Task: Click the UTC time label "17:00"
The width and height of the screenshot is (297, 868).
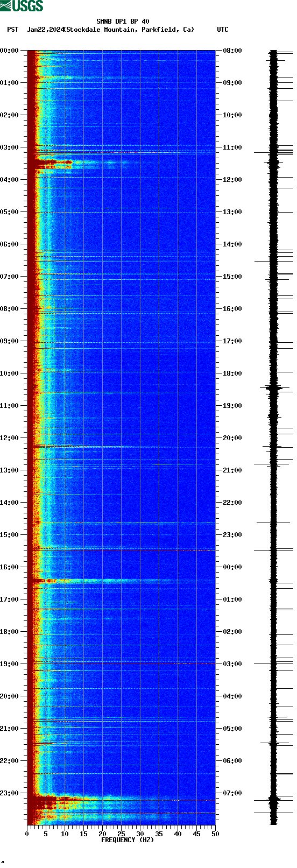Action: pos(232,341)
